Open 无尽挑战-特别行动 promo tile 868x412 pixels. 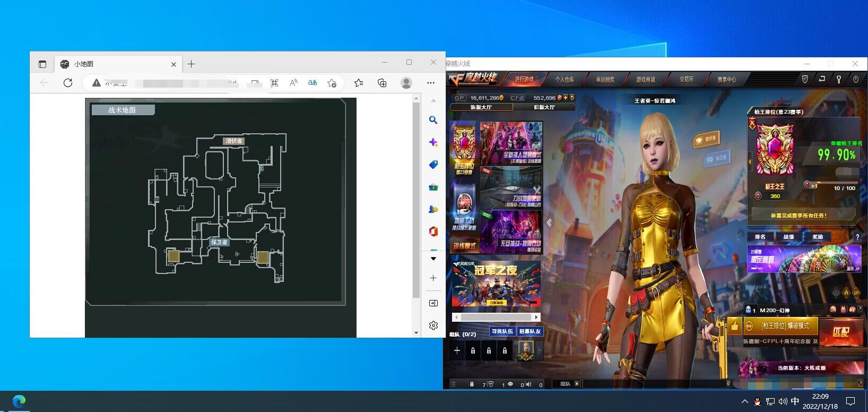(x=511, y=232)
